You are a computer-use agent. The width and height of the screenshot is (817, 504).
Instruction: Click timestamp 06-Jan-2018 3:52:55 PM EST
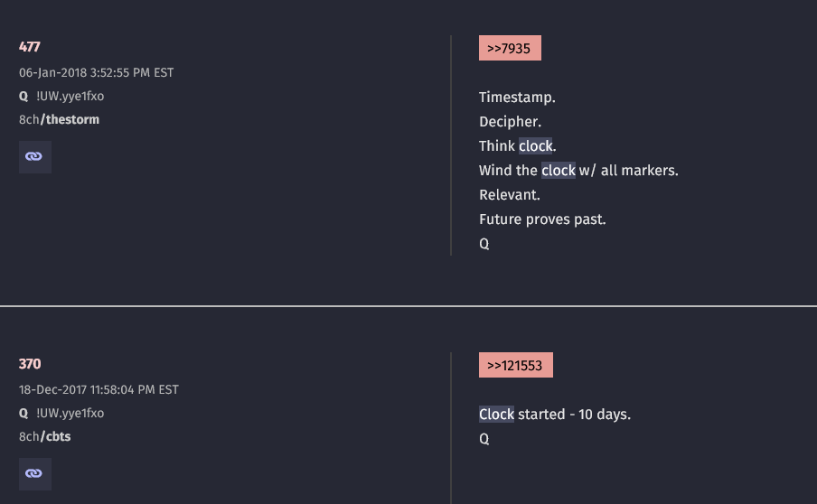coord(97,73)
